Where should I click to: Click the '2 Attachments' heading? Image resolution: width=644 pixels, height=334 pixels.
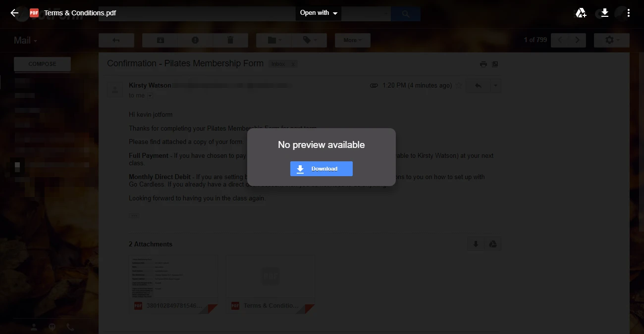151,244
